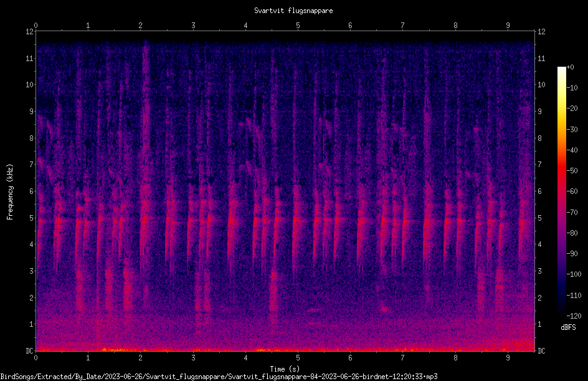Click the "-70" color scale label
The width and height of the screenshot is (588, 381).
click(x=572, y=213)
